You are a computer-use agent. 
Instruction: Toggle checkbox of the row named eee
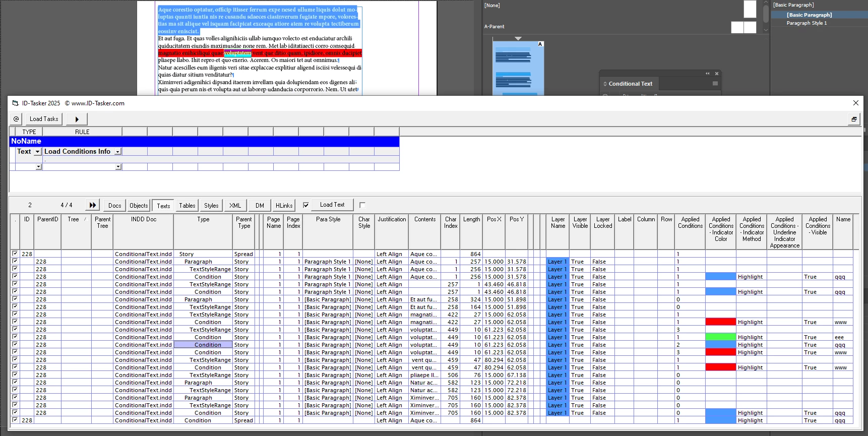click(15, 337)
